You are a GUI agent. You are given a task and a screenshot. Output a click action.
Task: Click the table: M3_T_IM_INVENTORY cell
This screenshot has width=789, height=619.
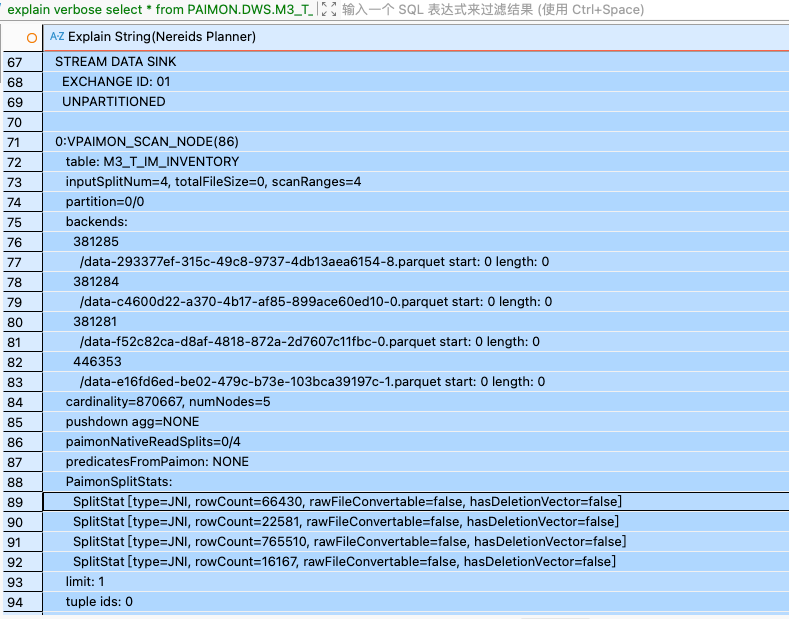pyautogui.click(x=152, y=162)
